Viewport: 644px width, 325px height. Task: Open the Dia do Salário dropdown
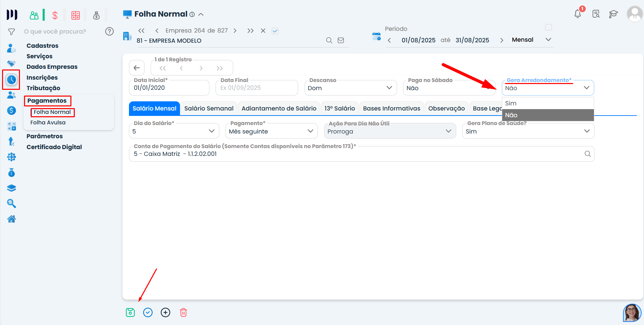(x=174, y=131)
